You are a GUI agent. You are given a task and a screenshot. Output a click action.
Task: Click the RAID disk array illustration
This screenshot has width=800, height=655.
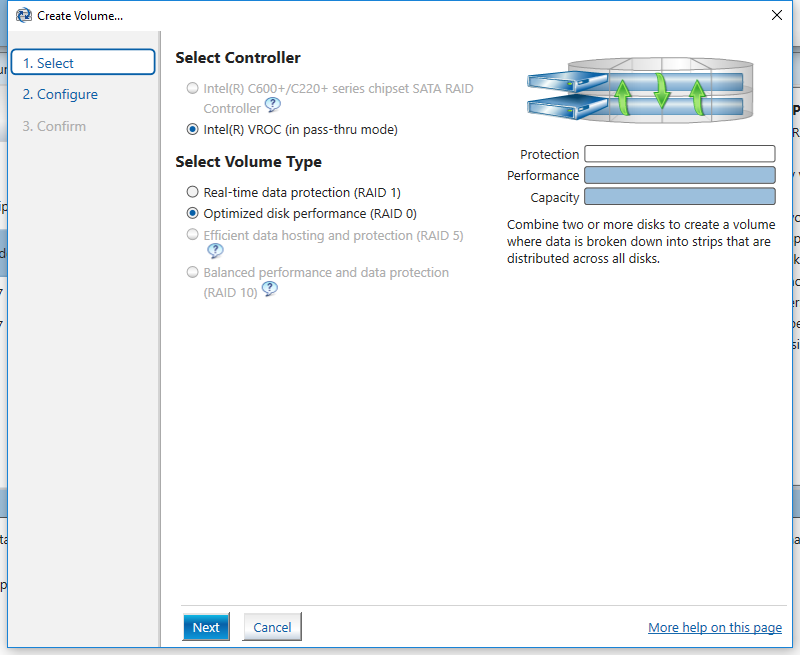click(640, 90)
